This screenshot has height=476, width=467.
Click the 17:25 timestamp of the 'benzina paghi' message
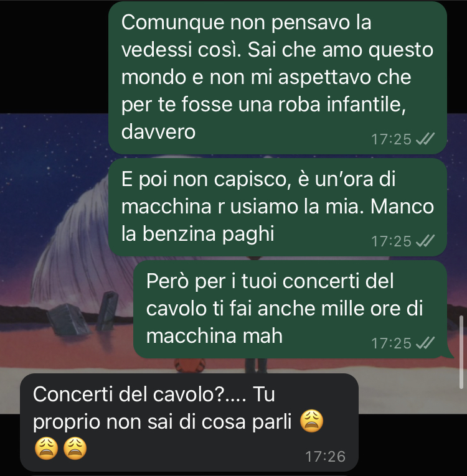coord(391,241)
